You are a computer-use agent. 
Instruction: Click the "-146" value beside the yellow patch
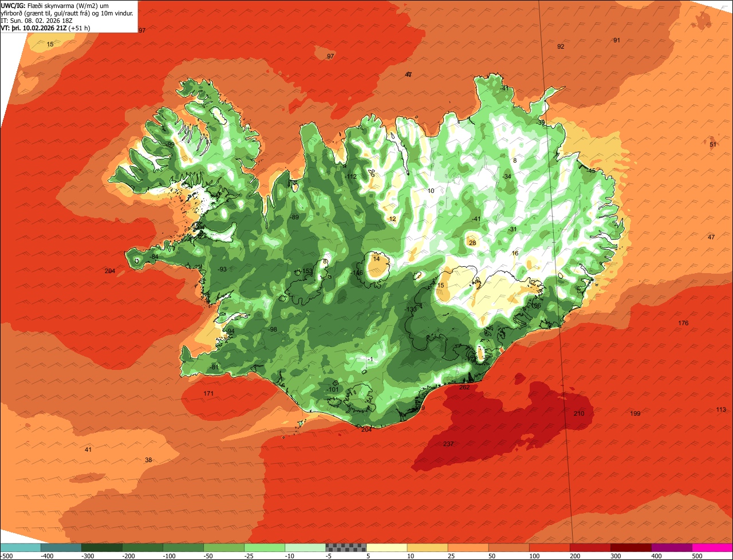click(x=357, y=273)
